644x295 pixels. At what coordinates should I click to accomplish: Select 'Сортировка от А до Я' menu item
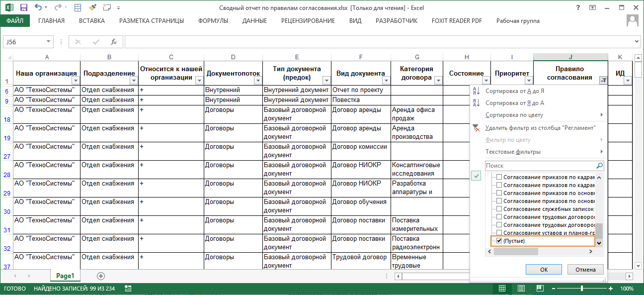pos(514,91)
